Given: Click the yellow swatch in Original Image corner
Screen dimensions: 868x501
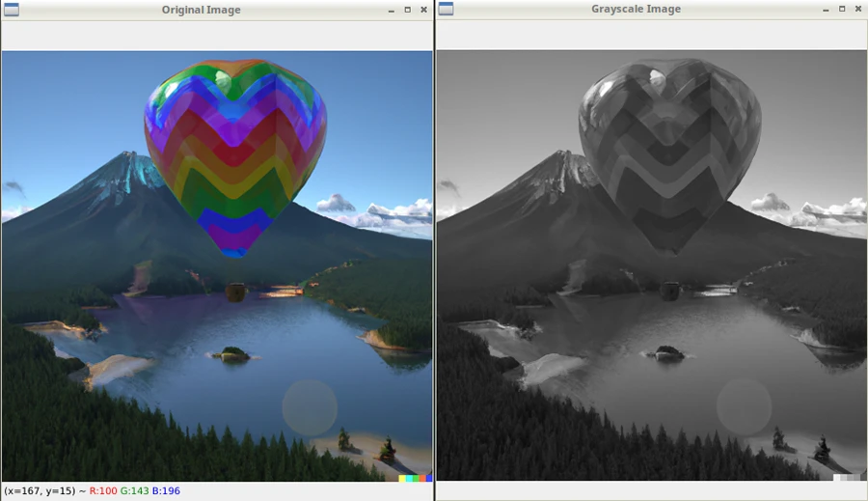Looking at the screenshot, I should point(402,478).
